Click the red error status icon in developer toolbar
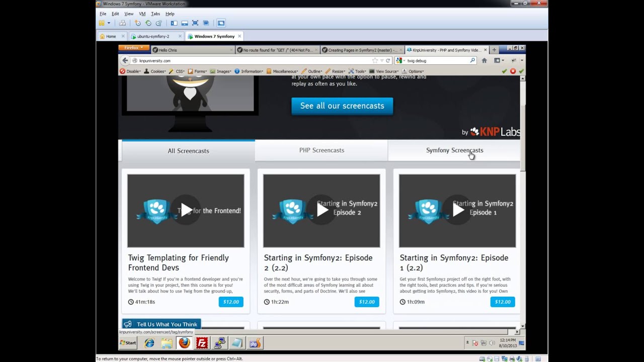 coord(513,71)
